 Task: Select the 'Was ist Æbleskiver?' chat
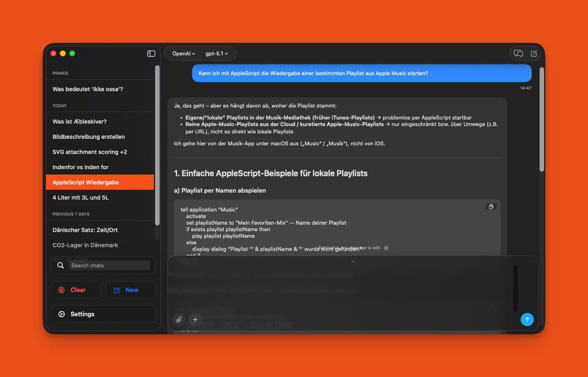pos(80,122)
